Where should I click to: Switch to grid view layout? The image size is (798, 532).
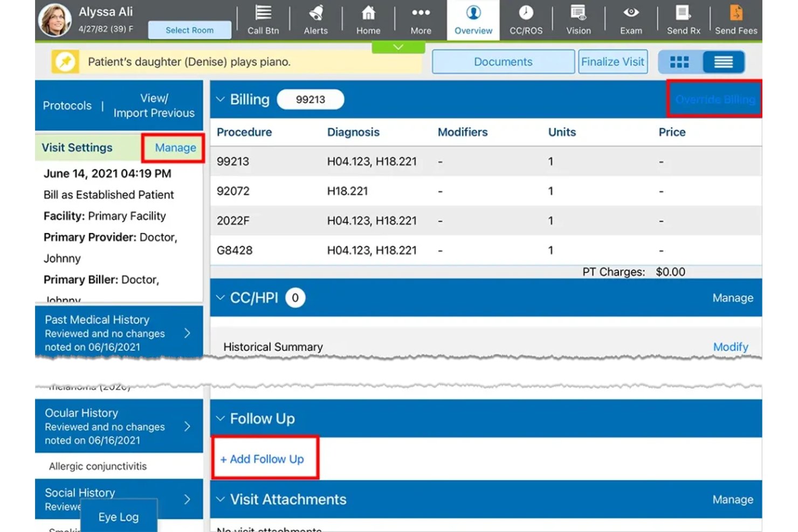click(x=680, y=62)
